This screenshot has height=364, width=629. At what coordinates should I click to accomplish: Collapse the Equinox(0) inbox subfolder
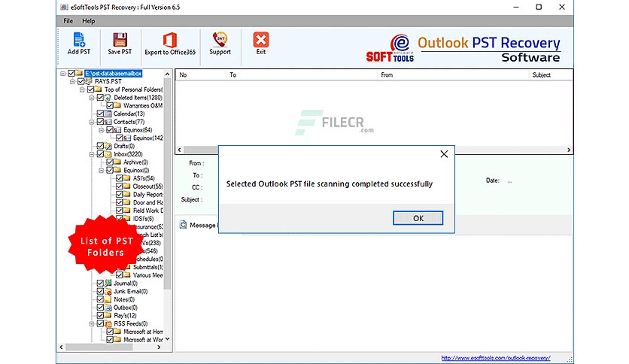coord(102,171)
